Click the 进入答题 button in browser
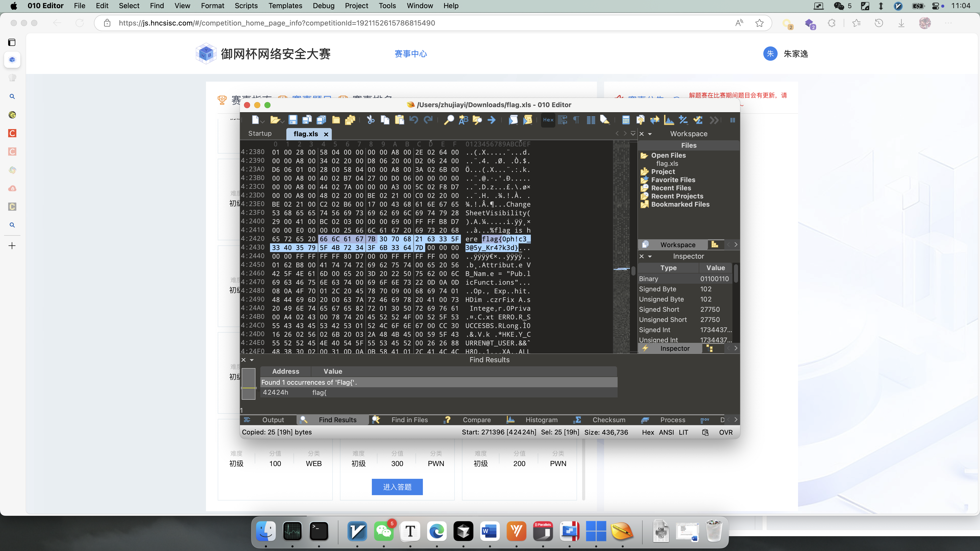 [x=397, y=487]
